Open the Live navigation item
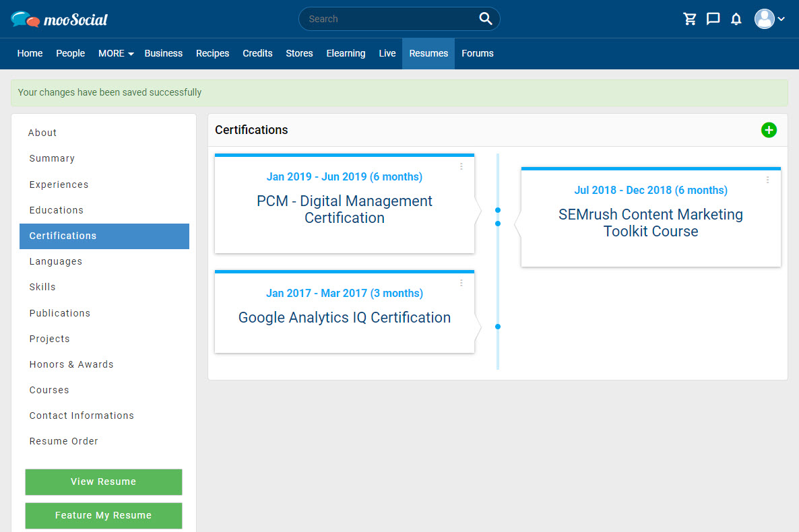Image resolution: width=799 pixels, height=532 pixels. [387, 53]
